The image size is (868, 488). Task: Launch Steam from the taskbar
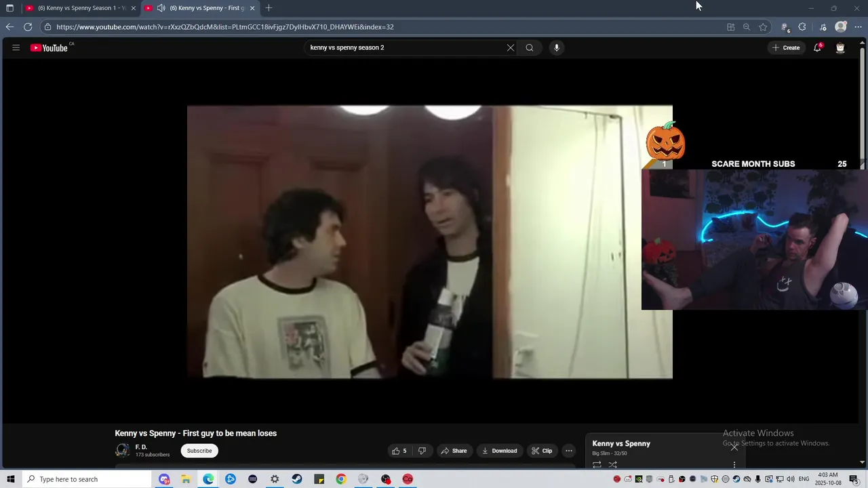pos(297,479)
